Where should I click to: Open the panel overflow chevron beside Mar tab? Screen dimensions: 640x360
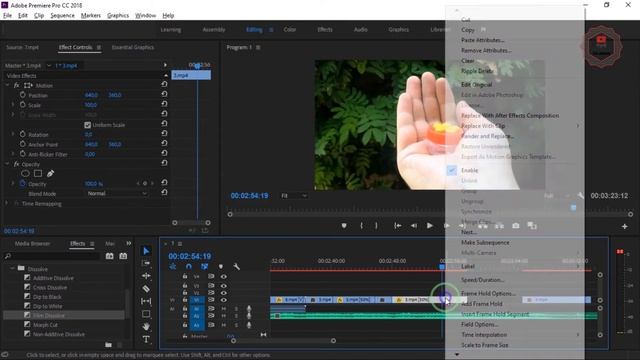tap(129, 243)
